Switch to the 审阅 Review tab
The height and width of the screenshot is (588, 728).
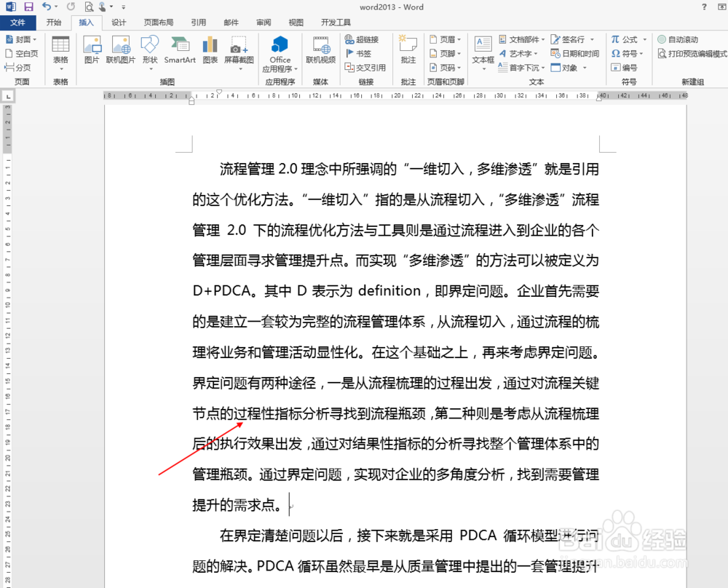[x=264, y=23]
